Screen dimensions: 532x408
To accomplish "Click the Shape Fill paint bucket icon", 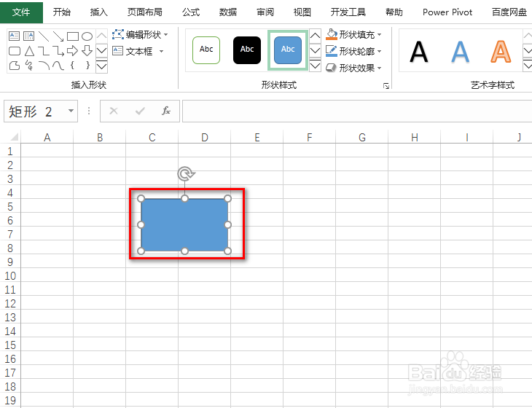I will [x=332, y=34].
